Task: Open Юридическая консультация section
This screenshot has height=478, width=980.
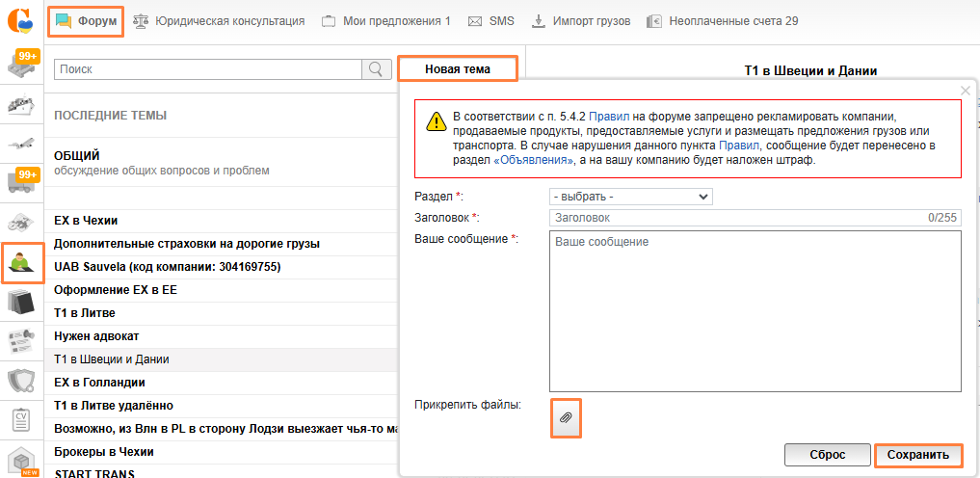Action: 219,20
